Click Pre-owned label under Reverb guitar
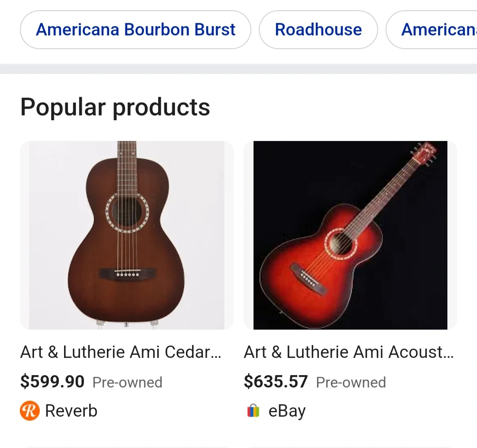This screenshot has height=448, width=477. tap(128, 382)
